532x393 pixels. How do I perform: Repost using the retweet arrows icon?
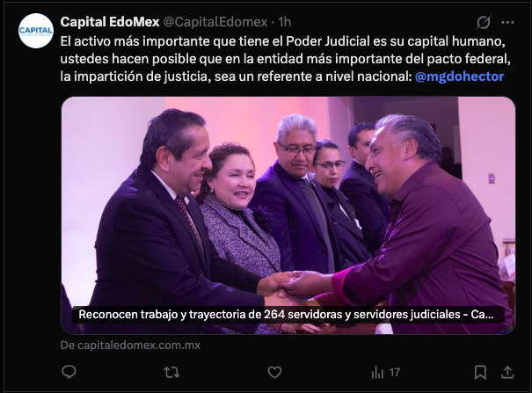tap(171, 372)
